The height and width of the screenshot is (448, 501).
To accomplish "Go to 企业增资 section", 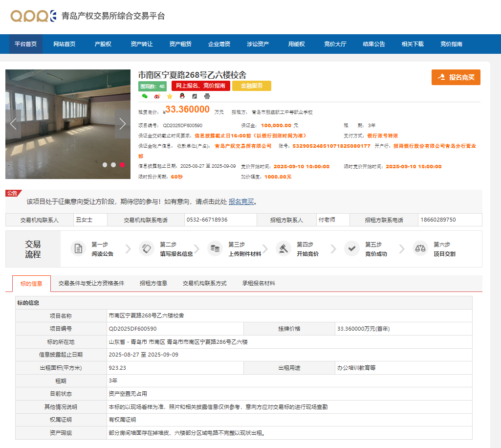I will pyautogui.click(x=219, y=44).
